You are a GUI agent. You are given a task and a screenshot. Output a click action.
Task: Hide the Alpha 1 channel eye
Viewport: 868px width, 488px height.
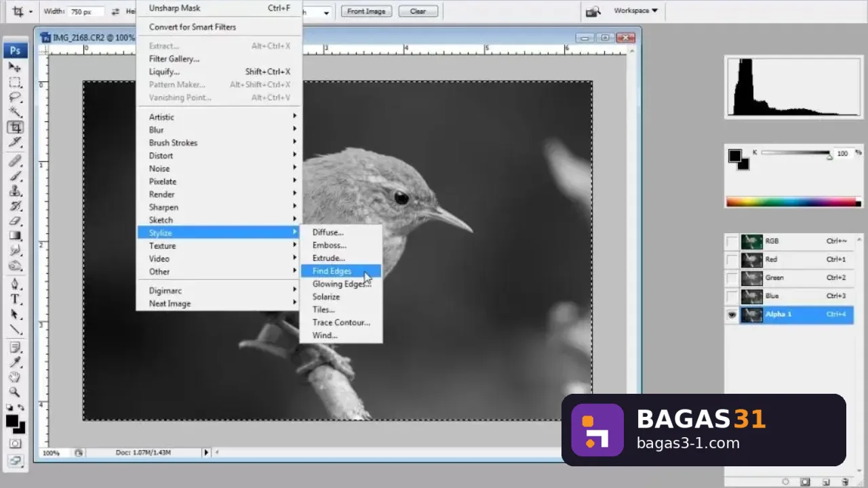pyautogui.click(x=732, y=314)
